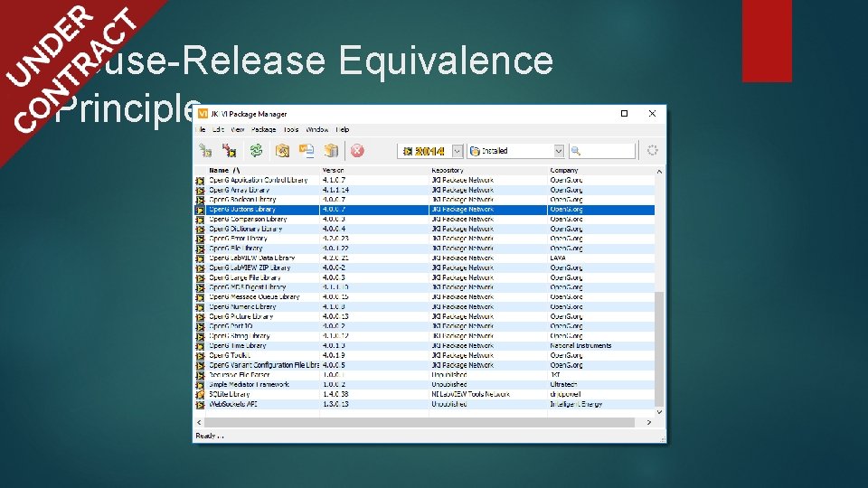The width and height of the screenshot is (868, 488).
Task: Click the Uninstall Package toolbar icon
Action: tap(229, 150)
